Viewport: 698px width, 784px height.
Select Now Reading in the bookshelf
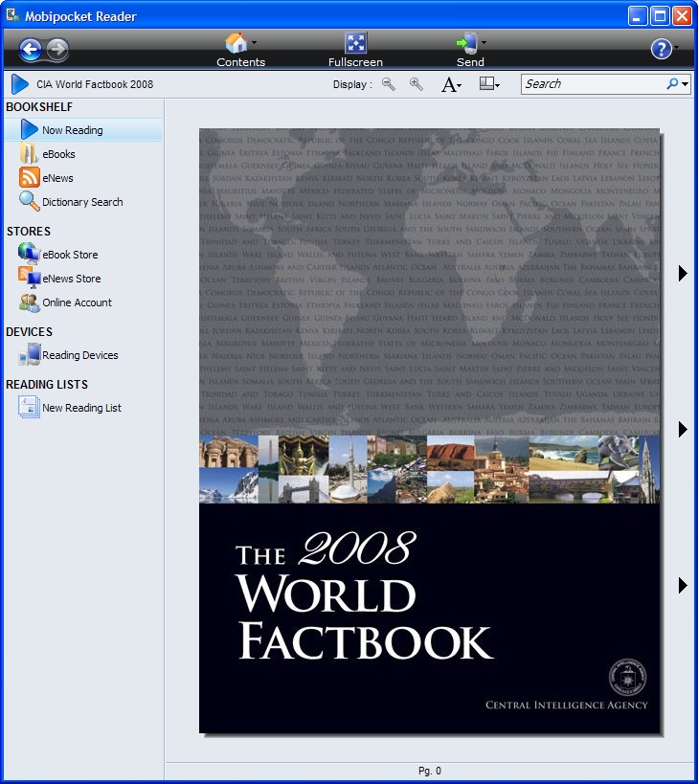(83, 130)
